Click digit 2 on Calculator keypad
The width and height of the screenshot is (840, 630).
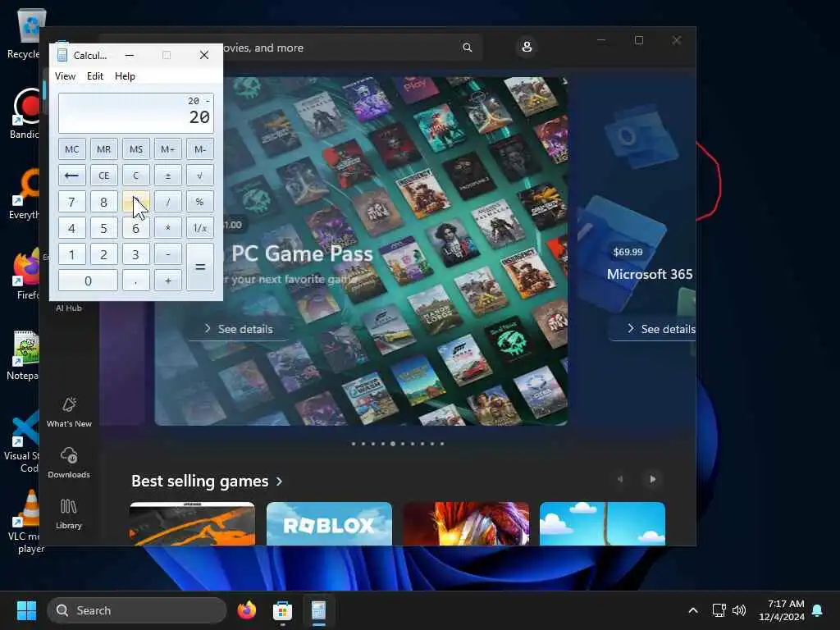coord(104,254)
